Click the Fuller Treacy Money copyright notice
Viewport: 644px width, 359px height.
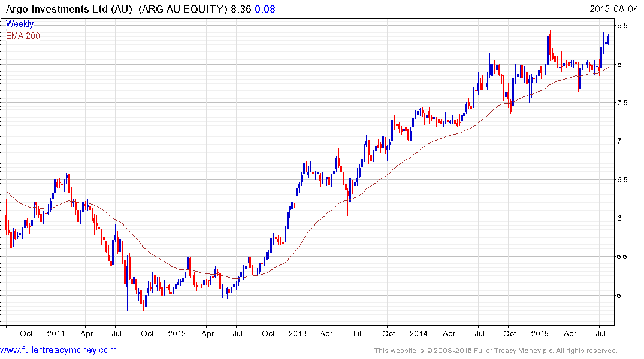tap(495, 351)
